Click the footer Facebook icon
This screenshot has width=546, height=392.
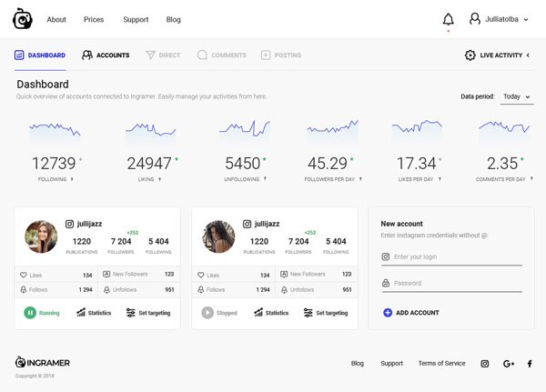(x=530, y=364)
